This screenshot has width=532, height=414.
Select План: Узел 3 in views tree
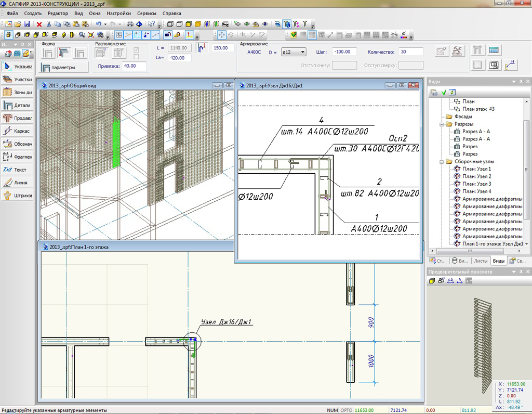(x=476, y=184)
